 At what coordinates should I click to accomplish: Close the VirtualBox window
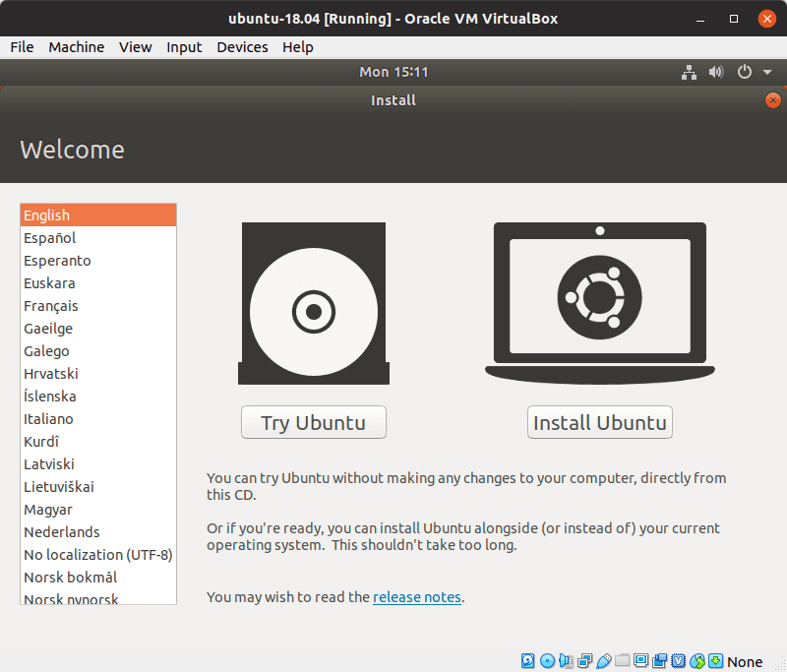[767, 19]
